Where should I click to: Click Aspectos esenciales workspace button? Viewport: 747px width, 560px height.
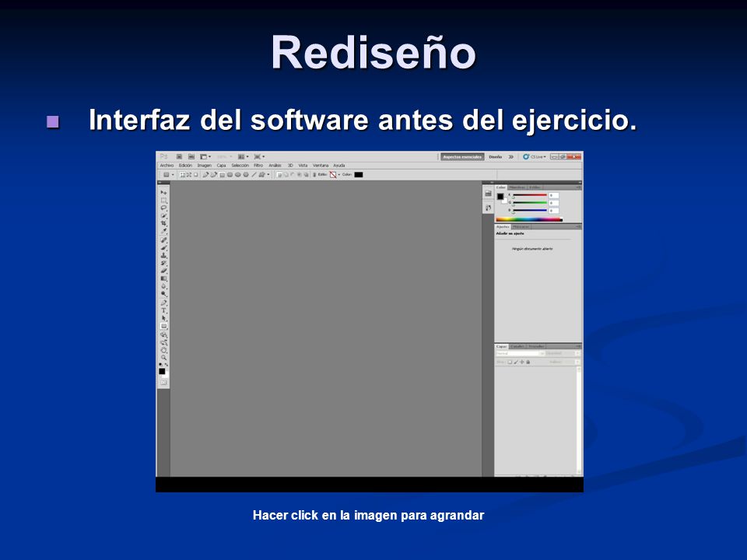click(x=462, y=156)
